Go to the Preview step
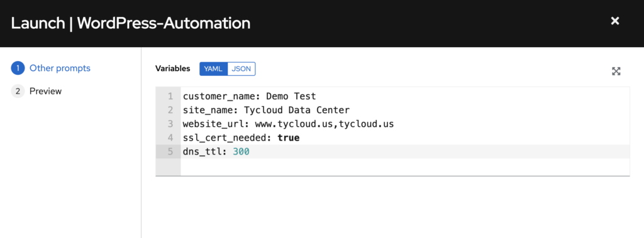Image resolution: width=644 pixels, height=238 pixels. (45, 91)
